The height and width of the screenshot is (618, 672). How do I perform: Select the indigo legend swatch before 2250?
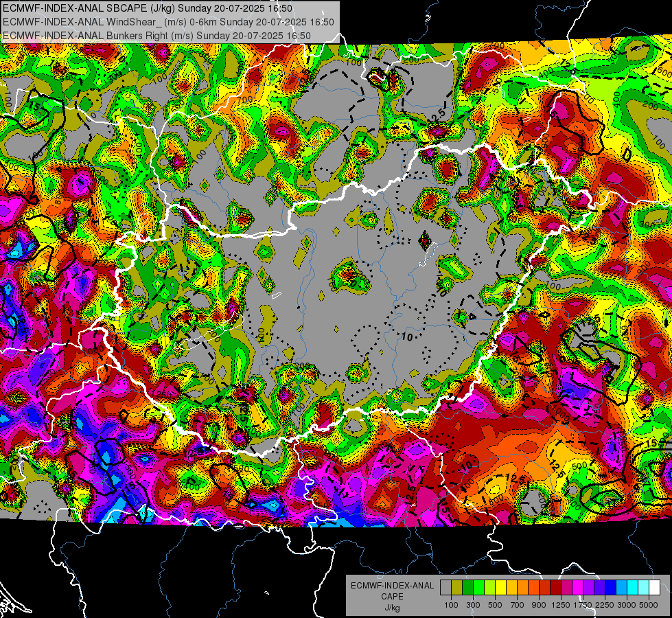(x=599, y=588)
